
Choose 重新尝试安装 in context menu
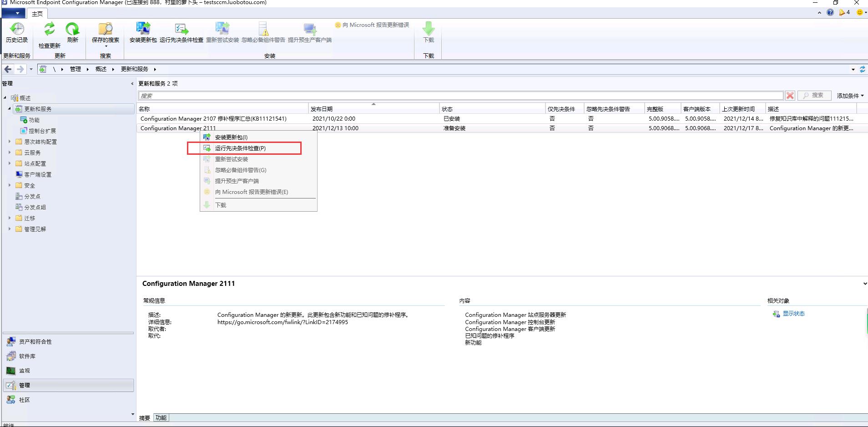(258, 159)
